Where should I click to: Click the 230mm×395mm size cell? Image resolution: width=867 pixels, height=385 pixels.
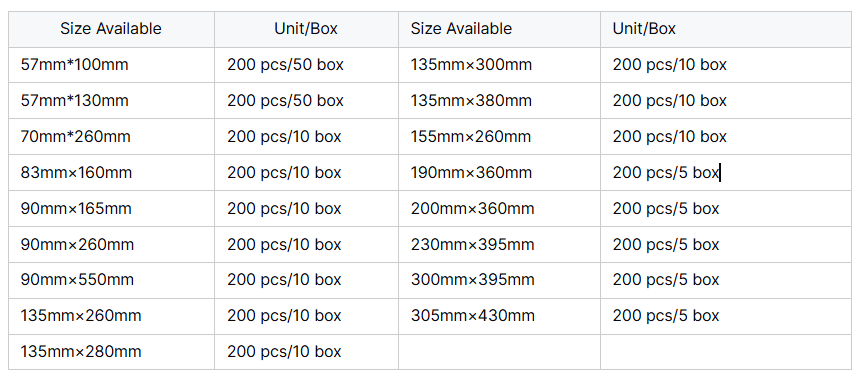click(499, 244)
